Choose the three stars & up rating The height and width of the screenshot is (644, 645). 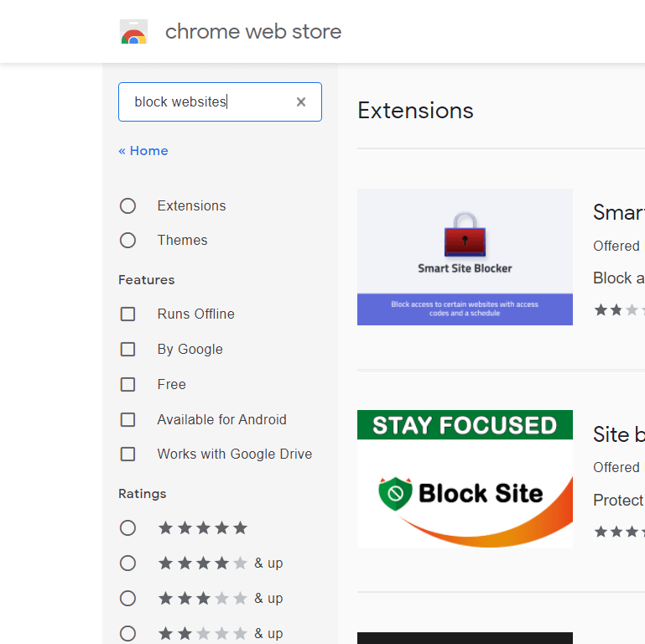pos(127,599)
